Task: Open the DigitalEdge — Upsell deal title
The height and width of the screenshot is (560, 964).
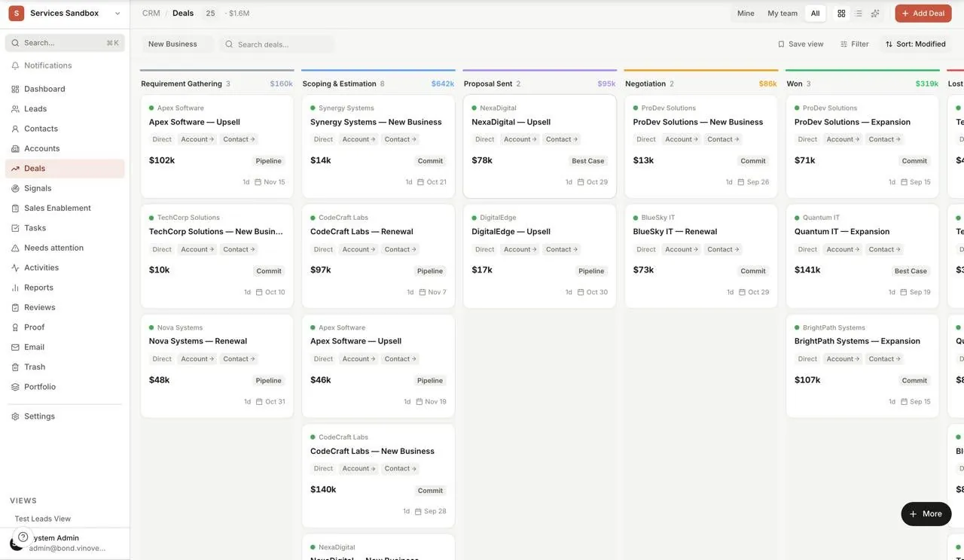Action: click(x=511, y=232)
